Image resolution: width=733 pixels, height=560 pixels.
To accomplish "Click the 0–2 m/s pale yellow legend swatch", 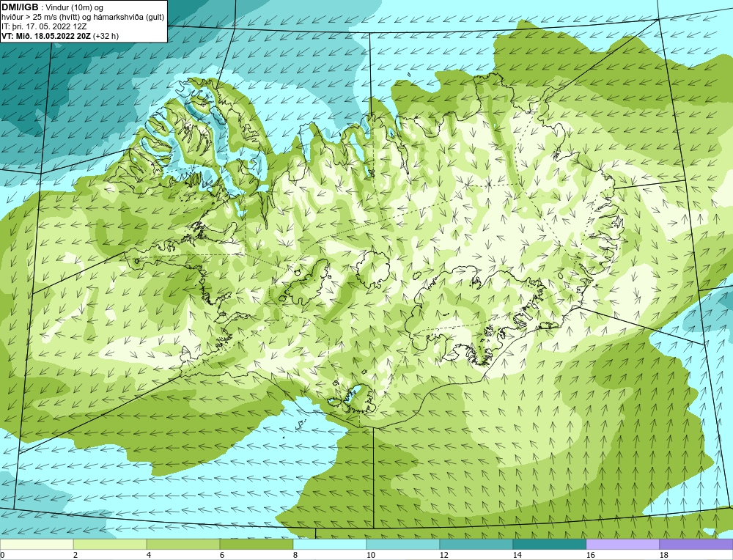I will pyautogui.click(x=37, y=544).
